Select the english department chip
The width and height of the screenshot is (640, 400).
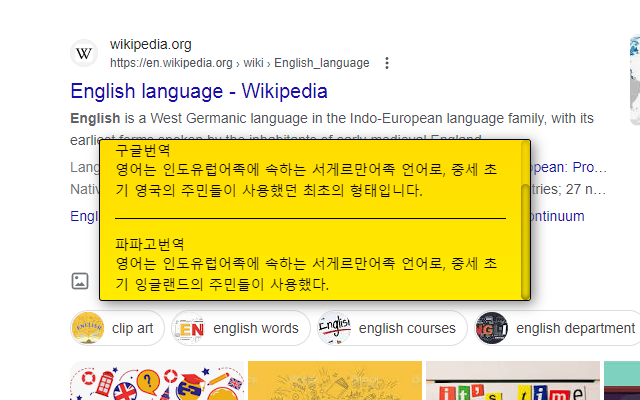point(557,328)
